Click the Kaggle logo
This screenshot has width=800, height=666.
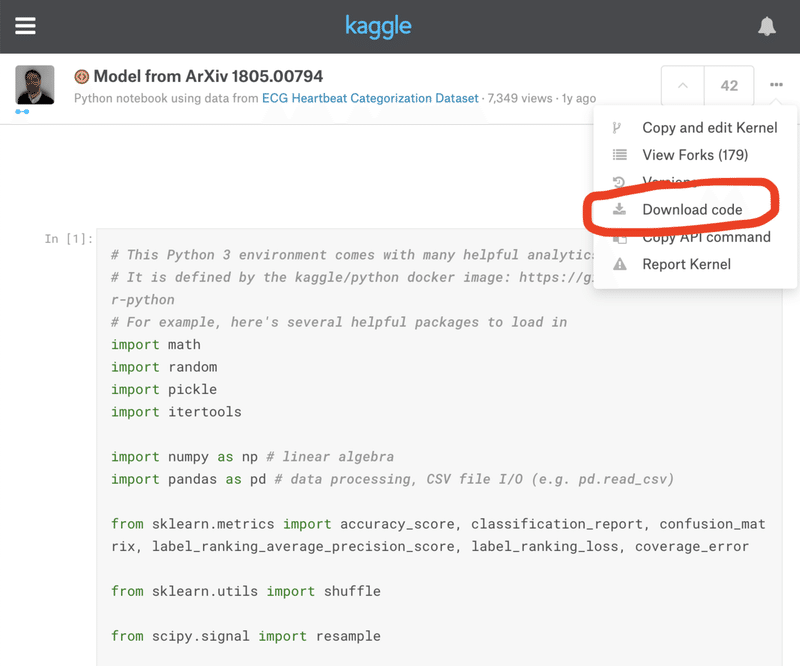click(x=378, y=26)
